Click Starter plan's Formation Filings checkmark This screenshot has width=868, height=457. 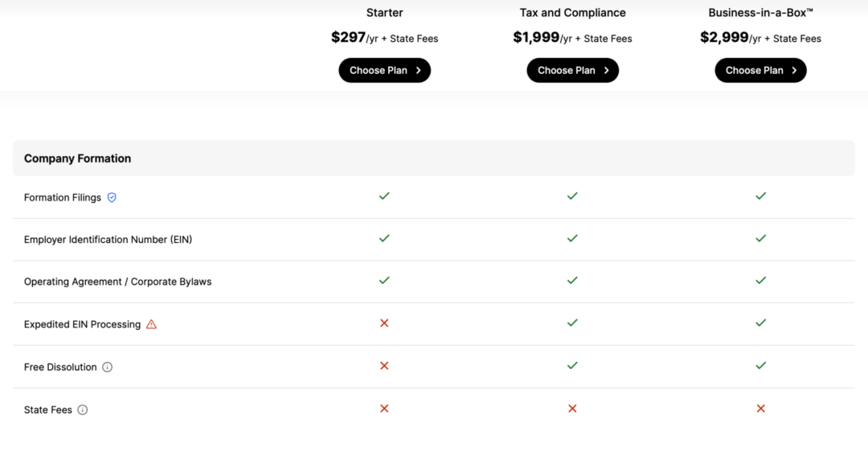pos(384,196)
